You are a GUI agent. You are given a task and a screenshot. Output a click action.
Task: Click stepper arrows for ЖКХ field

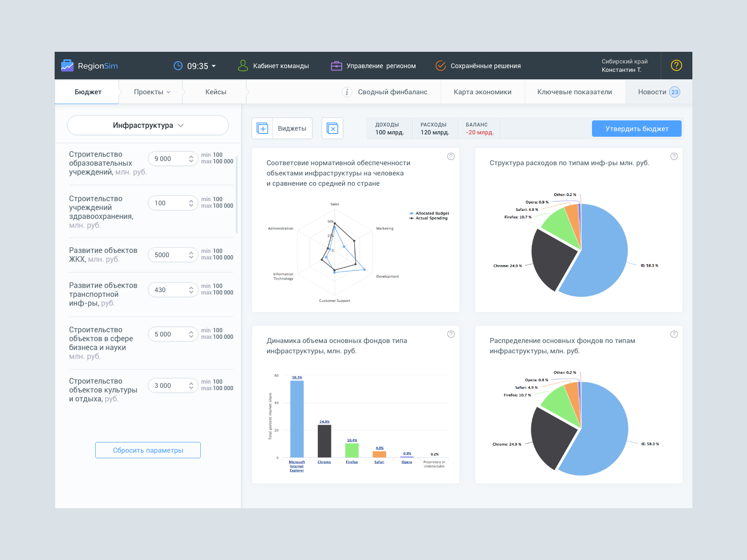[191, 255]
